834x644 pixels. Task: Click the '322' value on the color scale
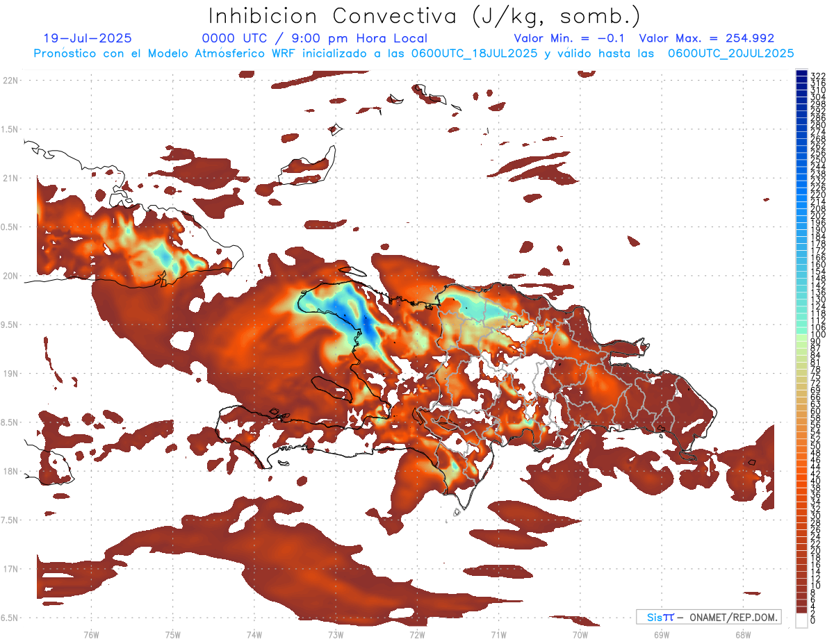click(x=817, y=76)
